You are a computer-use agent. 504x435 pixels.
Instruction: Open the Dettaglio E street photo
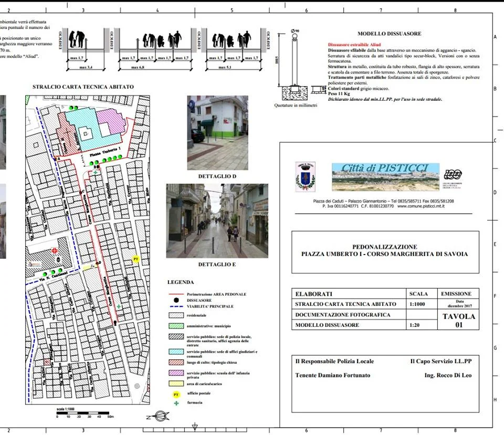pyautogui.click(x=217, y=221)
